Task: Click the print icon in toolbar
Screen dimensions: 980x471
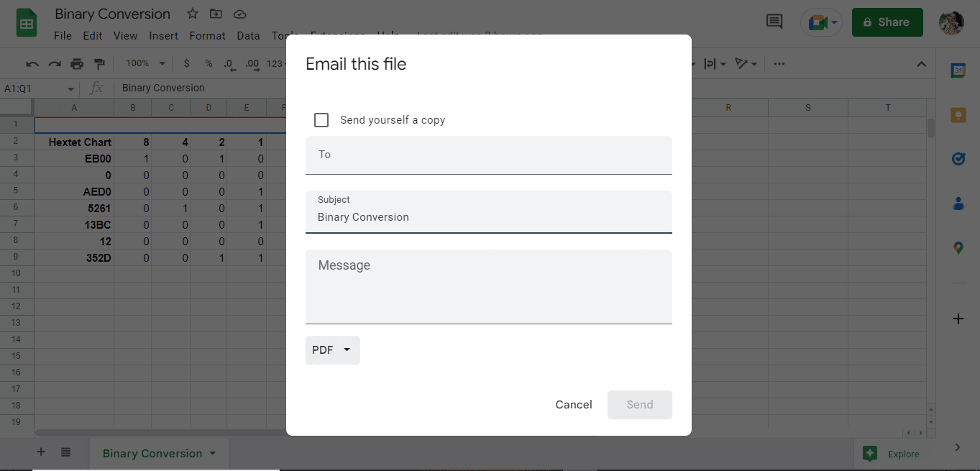Action: pyautogui.click(x=77, y=64)
